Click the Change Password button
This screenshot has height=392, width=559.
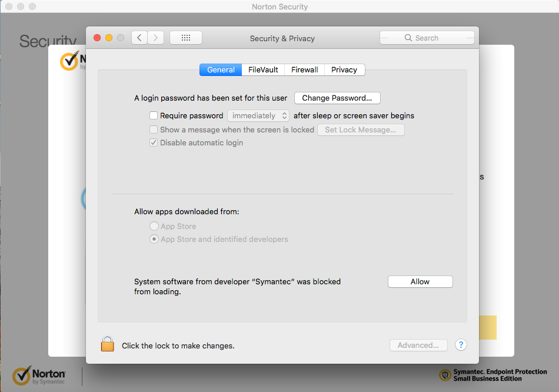tap(337, 98)
